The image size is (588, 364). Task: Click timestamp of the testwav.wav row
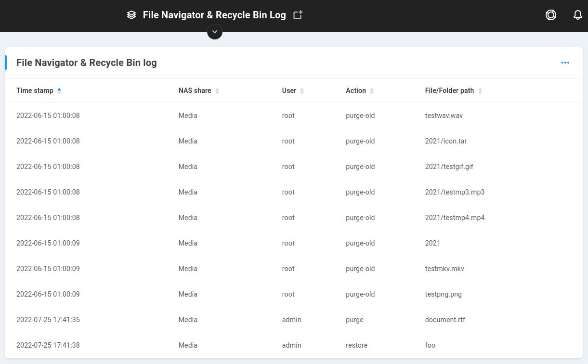click(x=48, y=116)
